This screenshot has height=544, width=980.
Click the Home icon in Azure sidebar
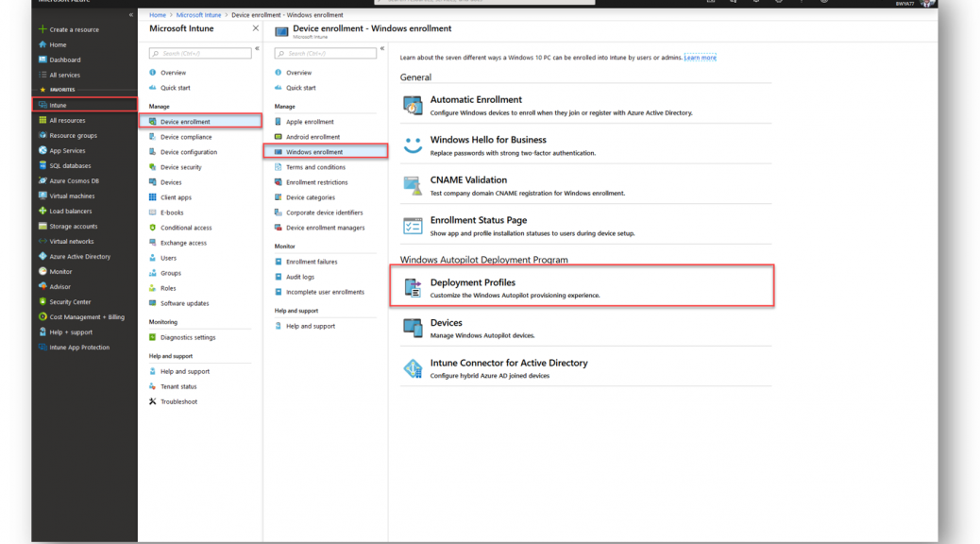pyautogui.click(x=42, y=44)
